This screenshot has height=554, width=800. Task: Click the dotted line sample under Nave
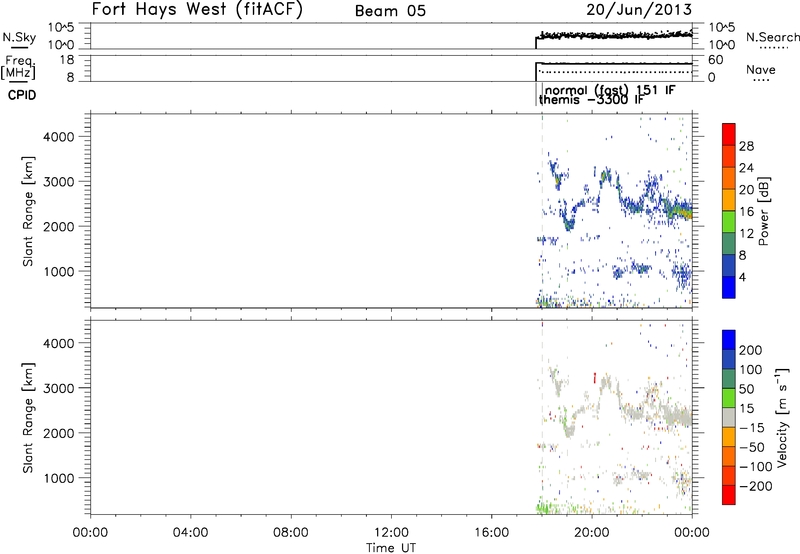[761, 80]
